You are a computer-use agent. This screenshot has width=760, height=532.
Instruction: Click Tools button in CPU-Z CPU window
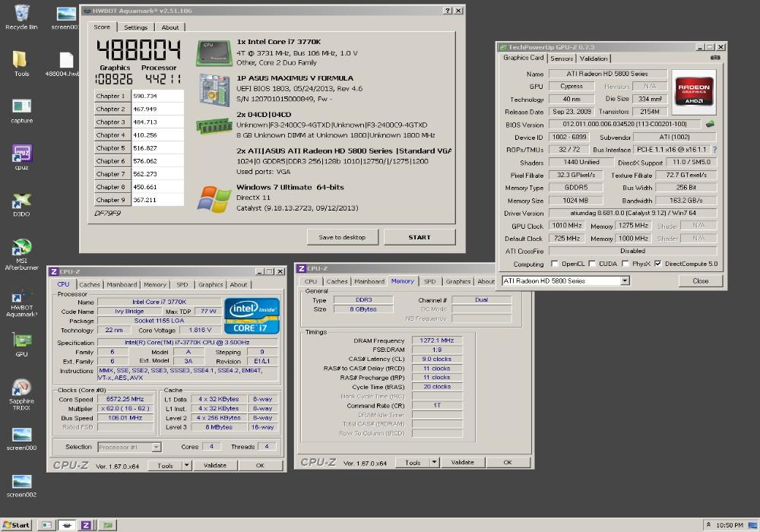165,465
